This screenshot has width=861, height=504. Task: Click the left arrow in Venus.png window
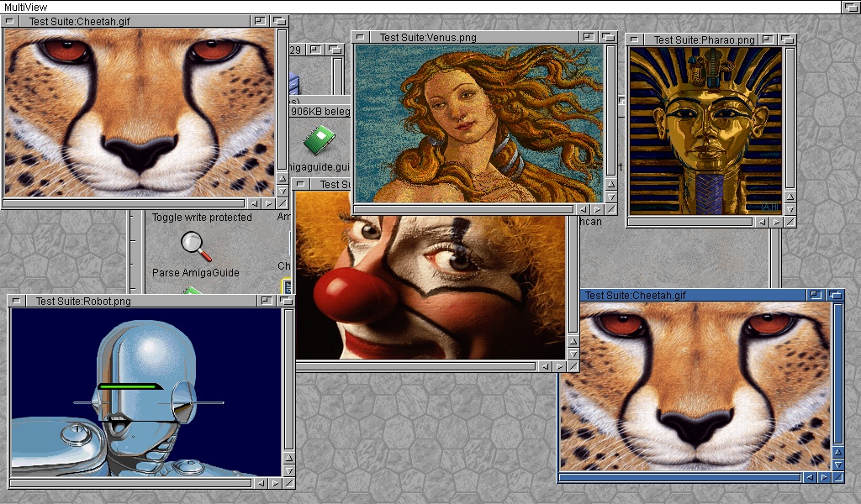coord(584,209)
